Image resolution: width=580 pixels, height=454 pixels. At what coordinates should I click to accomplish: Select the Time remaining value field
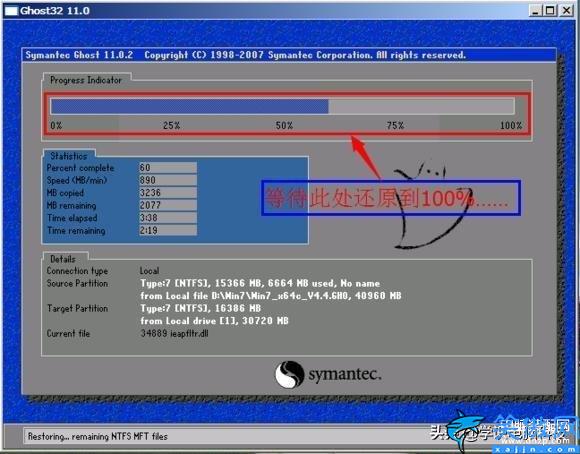[168, 231]
